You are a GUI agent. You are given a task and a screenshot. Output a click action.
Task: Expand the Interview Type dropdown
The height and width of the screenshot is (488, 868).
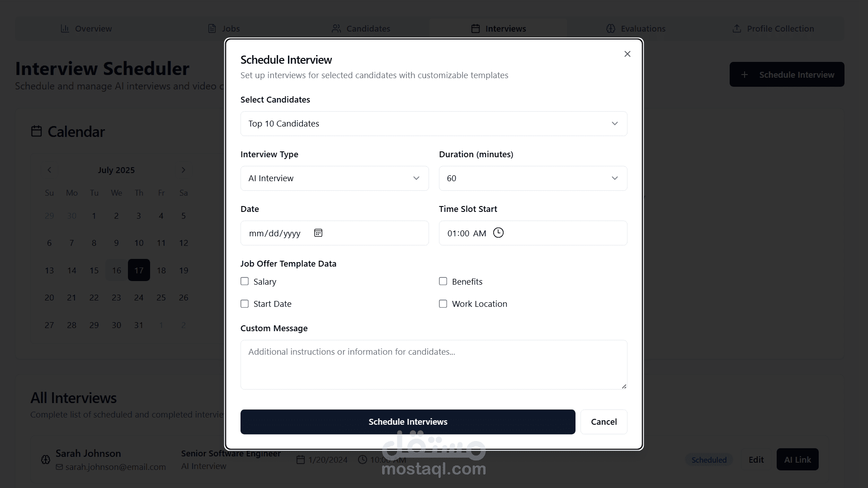pos(334,178)
